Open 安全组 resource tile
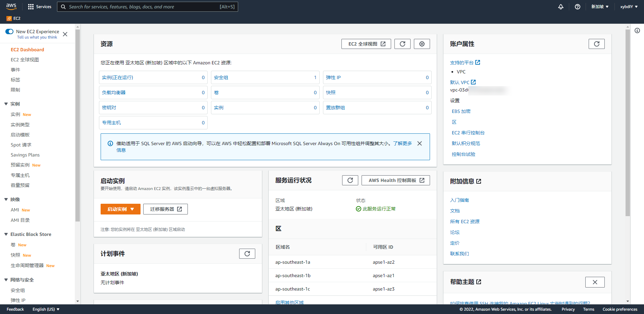This screenshot has height=314, width=644. tap(265, 77)
